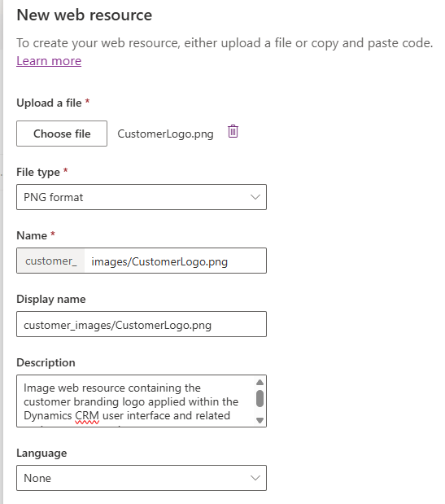Click the New web resource heading

84,15
